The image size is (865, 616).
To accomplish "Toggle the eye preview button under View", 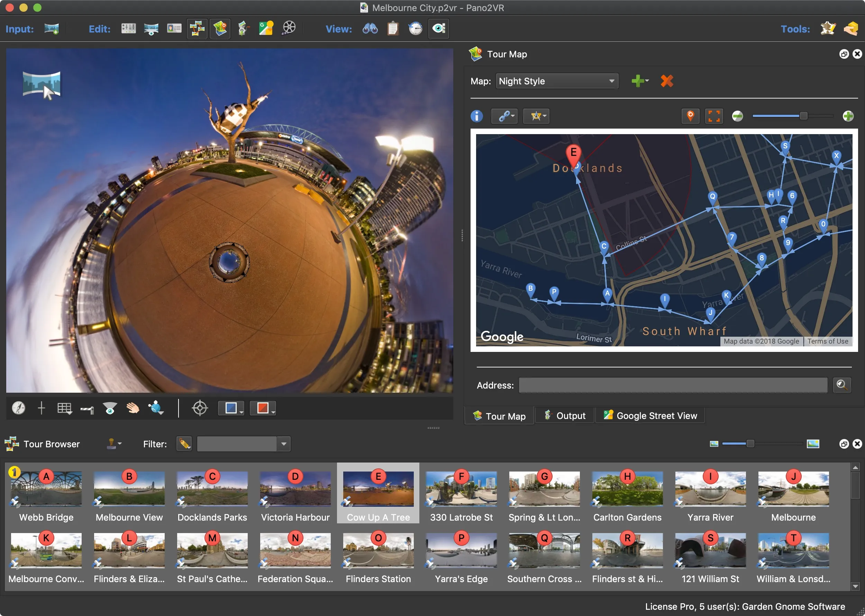I will click(439, 29).
